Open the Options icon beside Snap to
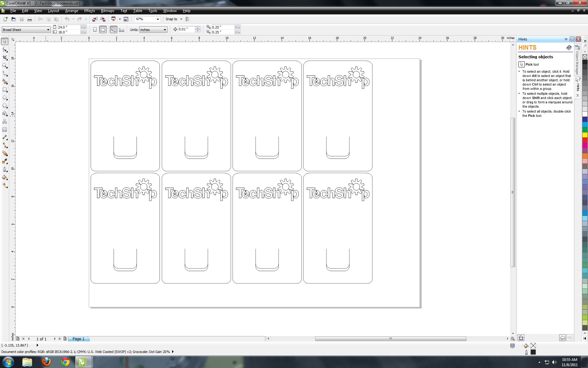The height and width of the screenshot is (368, 588). (187, 19)
